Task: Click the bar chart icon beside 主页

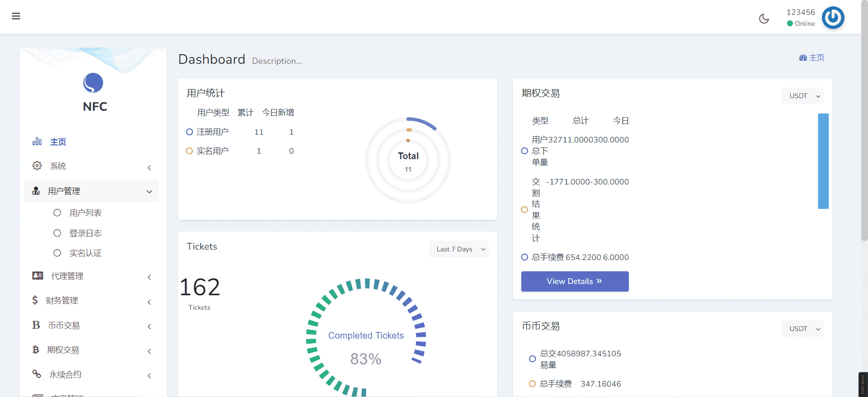Action: tap(37, 142)
